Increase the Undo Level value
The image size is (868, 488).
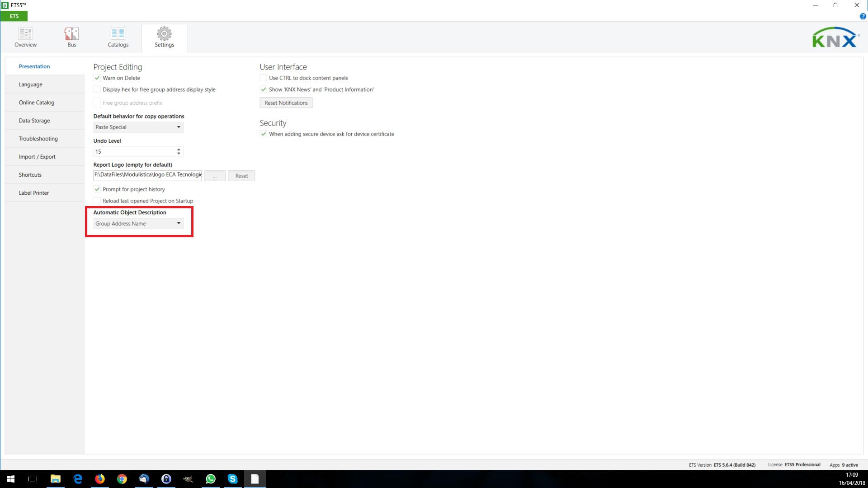(x=179, y=149)
